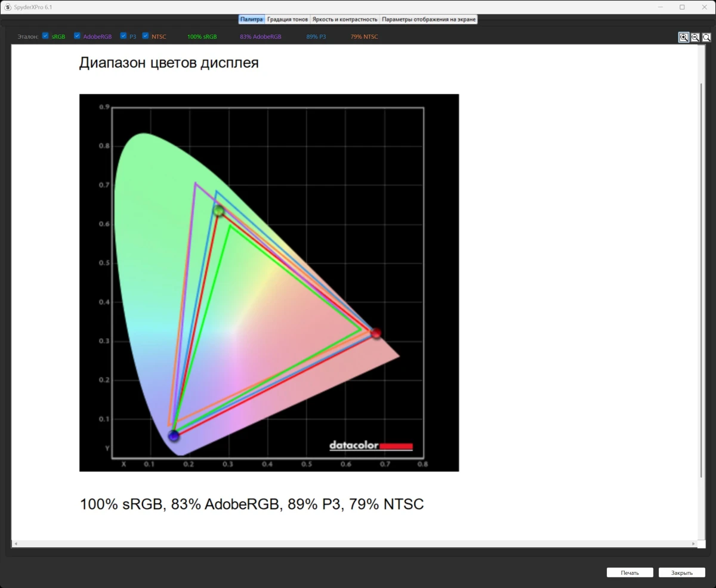Disable the P3 reference checkbox
This screenshot has width=716, height=588.
click(123, 36)
